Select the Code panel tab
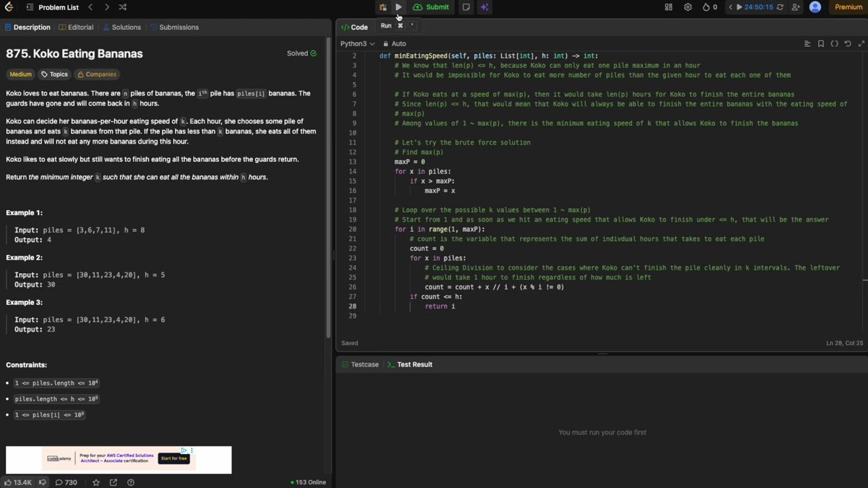 tap(354, 27)
